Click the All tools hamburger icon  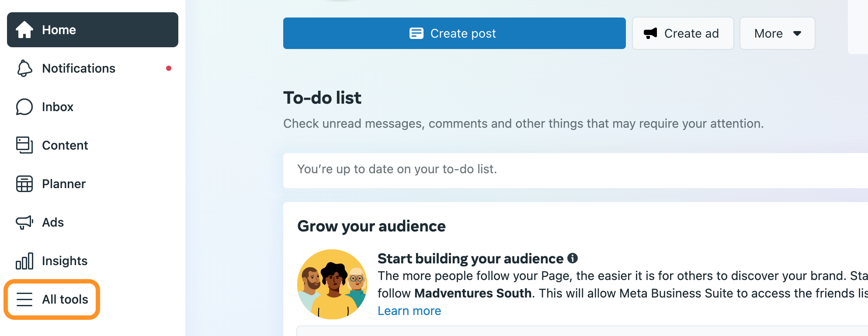pyautogui.click(x=24, y=299)
